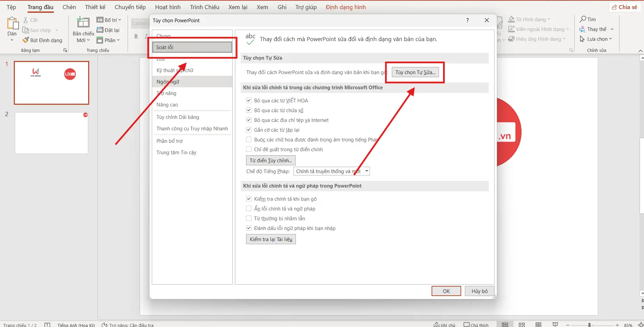Toggle Bỏ qua các địa chỉ tệp và Internet

pos(249,120)
